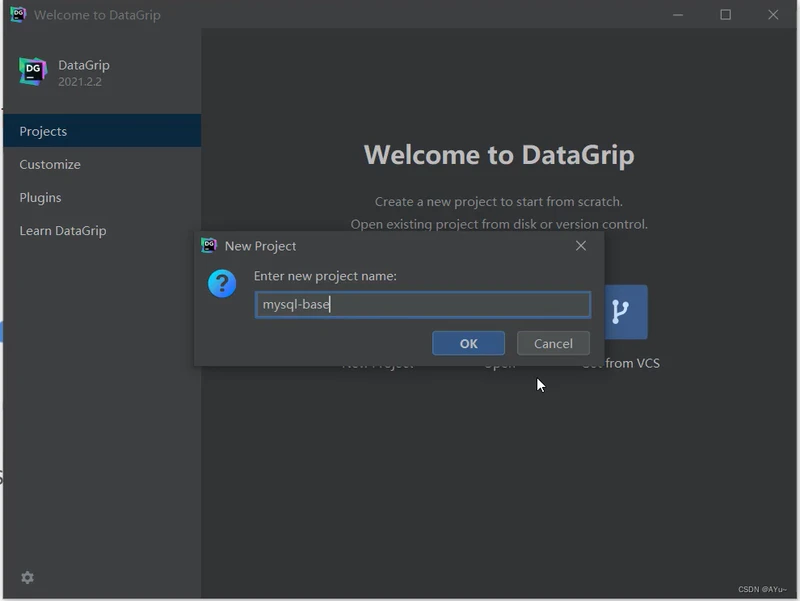The height and width of the screenshot is (601, 800).
Task: Click the DataGrip icon in New Project title bar
Action: point(209,245)
